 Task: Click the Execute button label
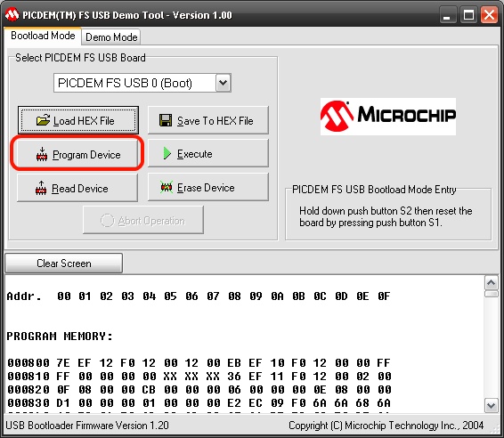point(194,154)
